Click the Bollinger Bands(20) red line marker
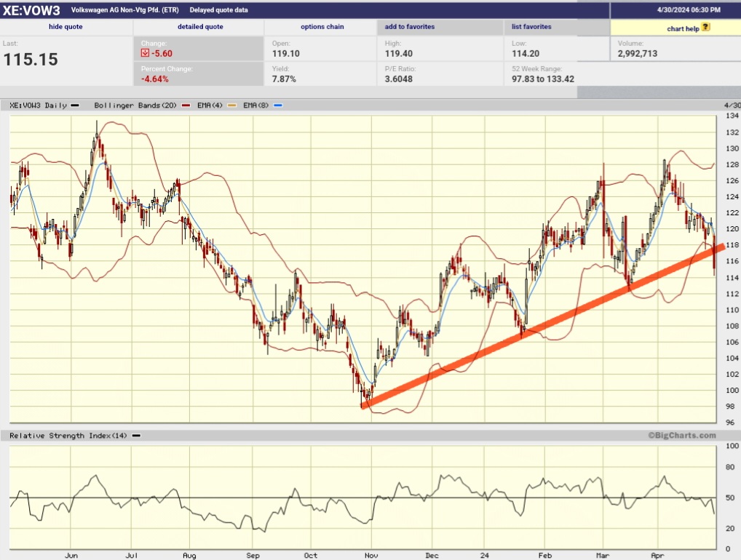This screenshot has width=741, height=560. point(186,105)
